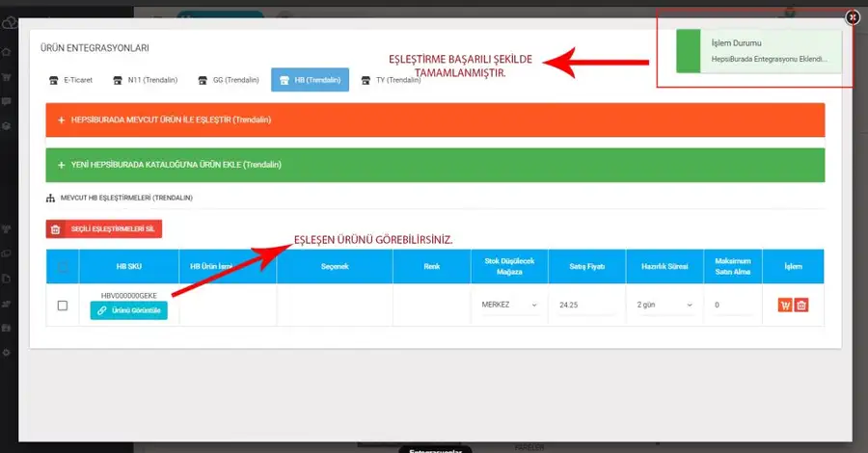The image size is (868, 453).
Task: Open the E-Ticaret integration tab
Action: 70,80
